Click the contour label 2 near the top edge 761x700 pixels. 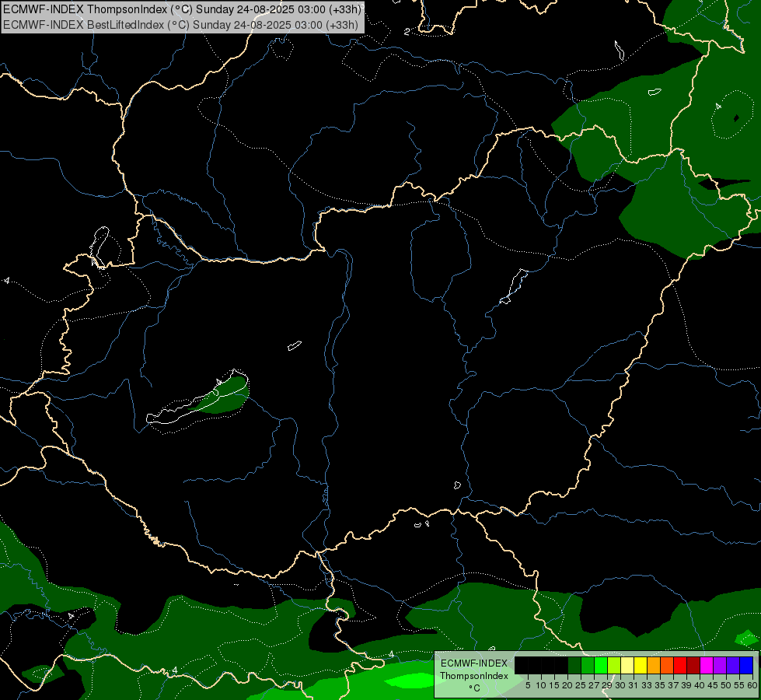[x=407, y=32]
